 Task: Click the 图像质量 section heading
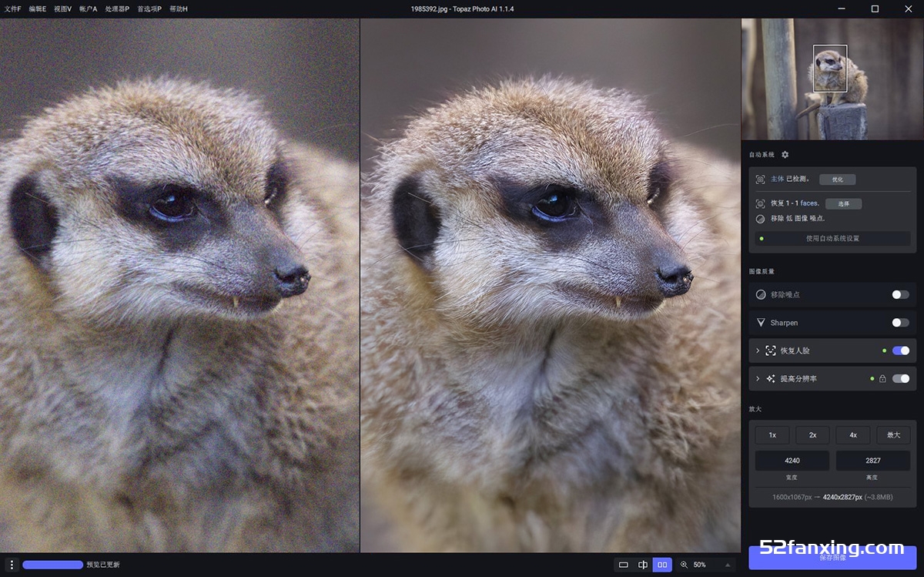tap(761, 272)
